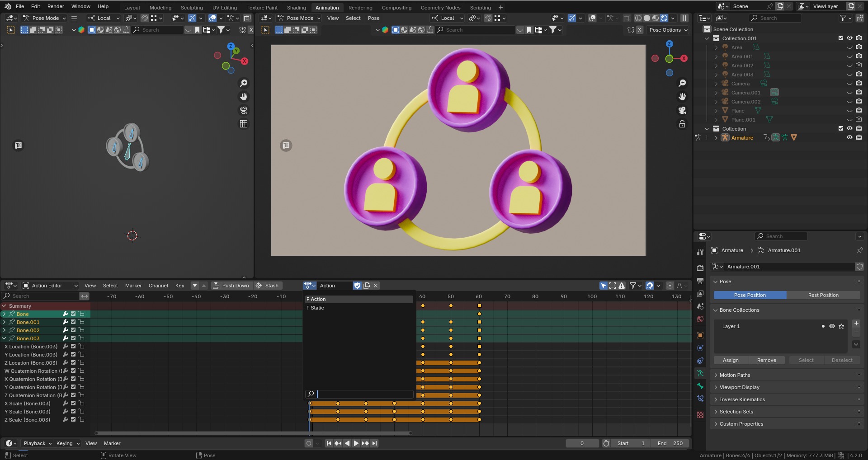Image resolution: width=868 pixels, height=460 pixels.
Task: Click the lock camera padlock icon
Action: coord(682,124)
